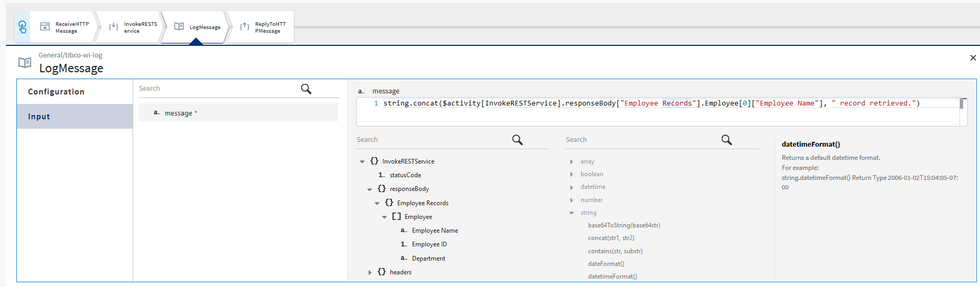Click the input fields search magnifier icon
Viewport: 980px width, 287px height.
(306, 89)
